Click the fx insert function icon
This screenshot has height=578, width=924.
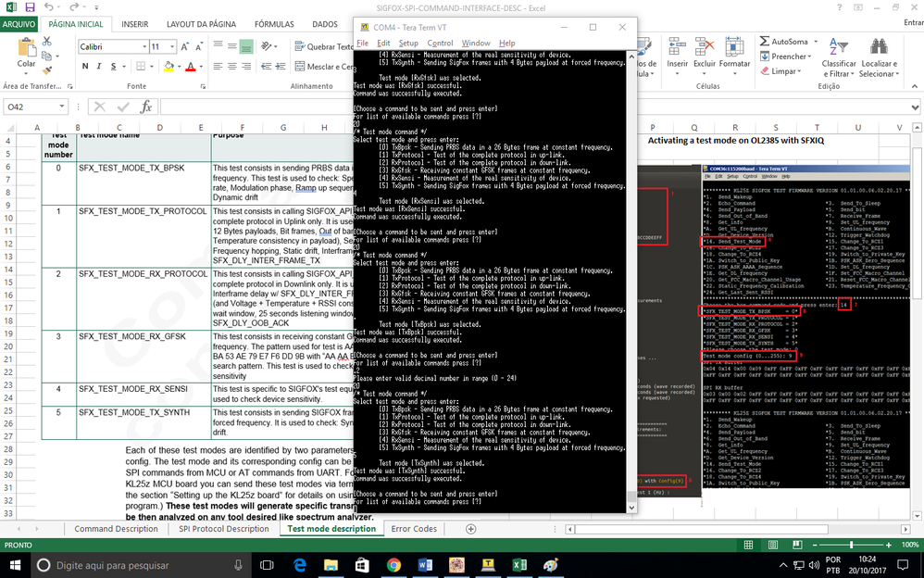(x=146, y=107)
